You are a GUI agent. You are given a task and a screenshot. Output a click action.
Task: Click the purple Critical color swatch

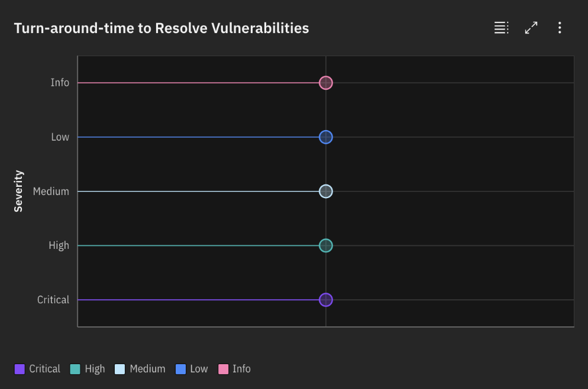pos(20,369)
